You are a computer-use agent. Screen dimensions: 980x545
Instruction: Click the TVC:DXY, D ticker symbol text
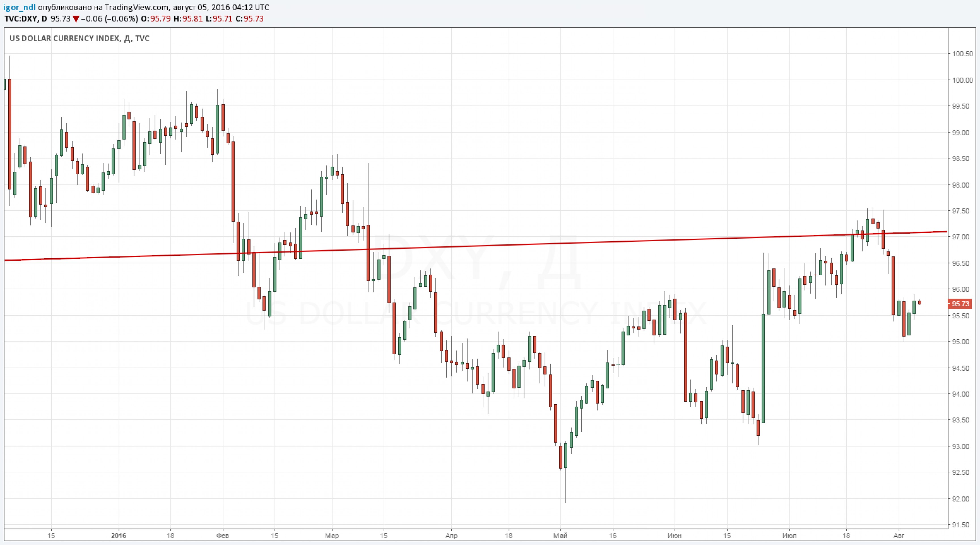[26, 19]
